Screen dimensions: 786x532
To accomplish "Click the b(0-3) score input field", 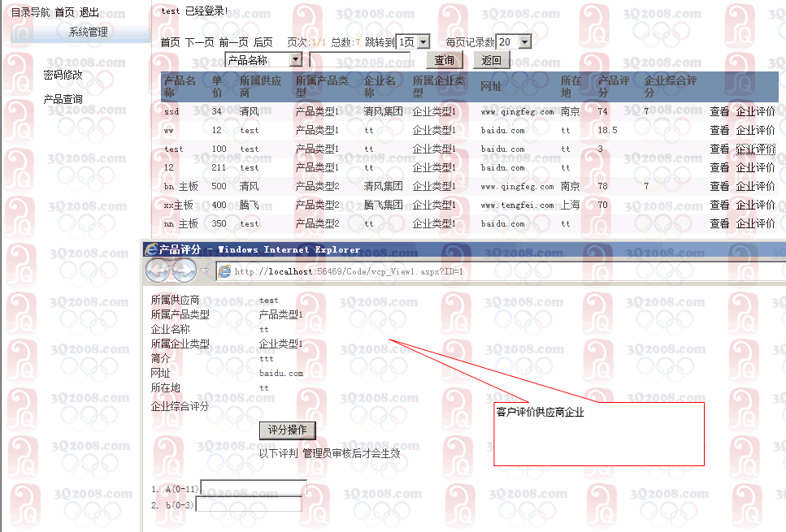I will coord(249,504).
